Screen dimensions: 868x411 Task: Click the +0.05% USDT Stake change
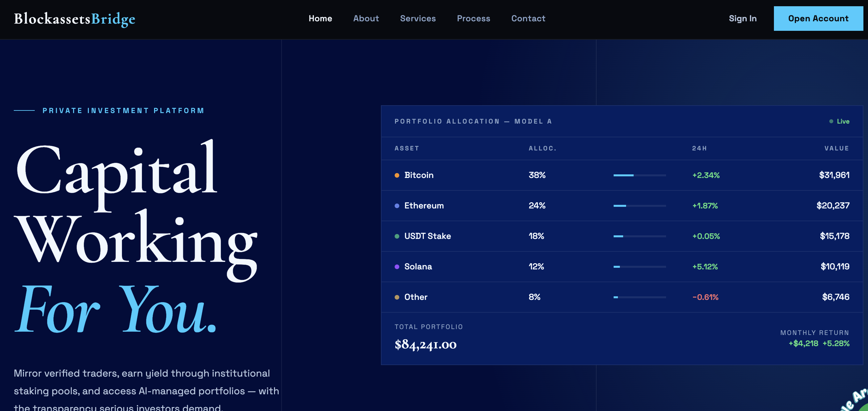[706, 236]
